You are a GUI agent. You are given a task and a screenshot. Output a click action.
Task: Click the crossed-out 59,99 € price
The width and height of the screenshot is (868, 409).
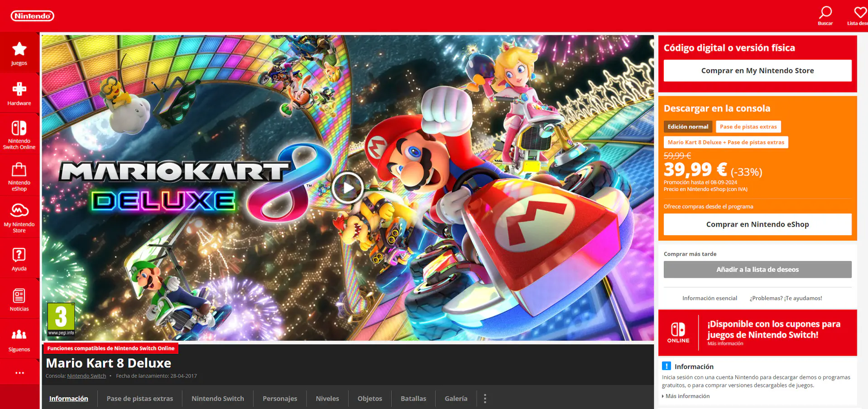point(677,156)
